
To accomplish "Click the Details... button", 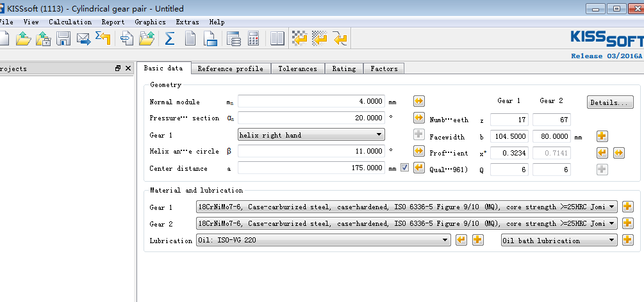I will coord(610,102).
